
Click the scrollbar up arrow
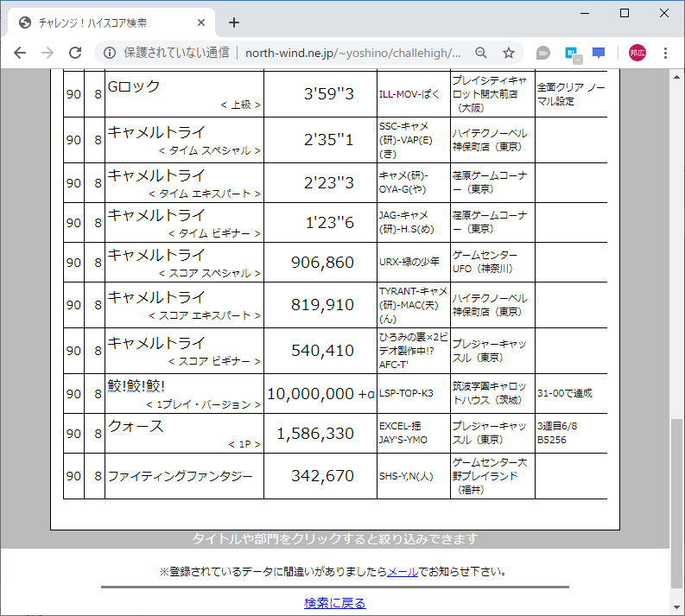[676, 77]
